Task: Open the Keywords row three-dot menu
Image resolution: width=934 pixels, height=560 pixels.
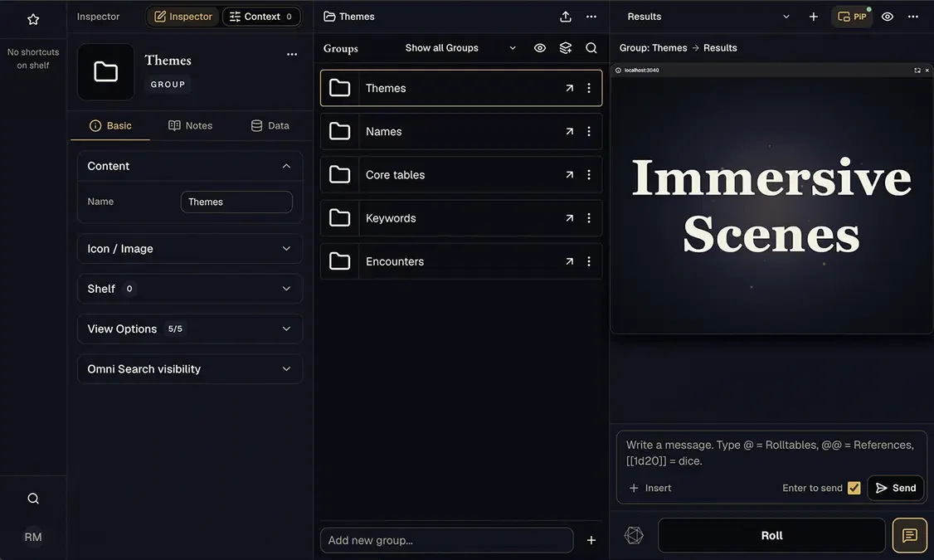Action: pos(588,218)
